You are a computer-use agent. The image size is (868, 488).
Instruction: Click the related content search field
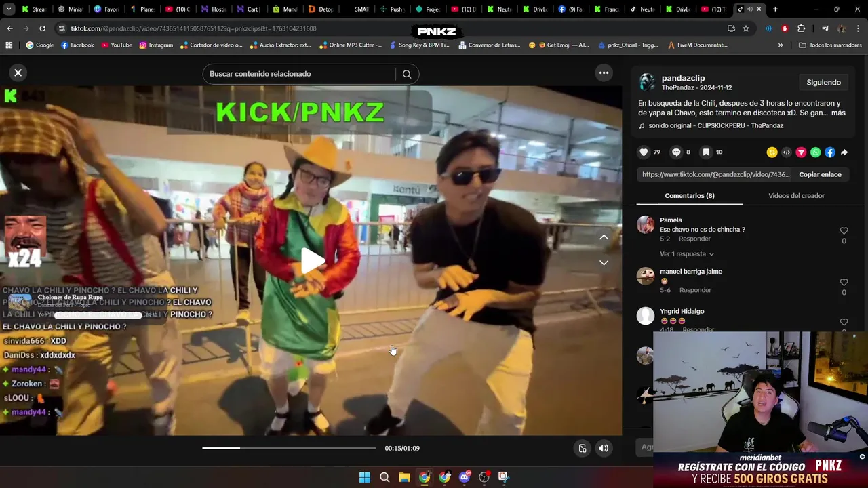[298, 74]
